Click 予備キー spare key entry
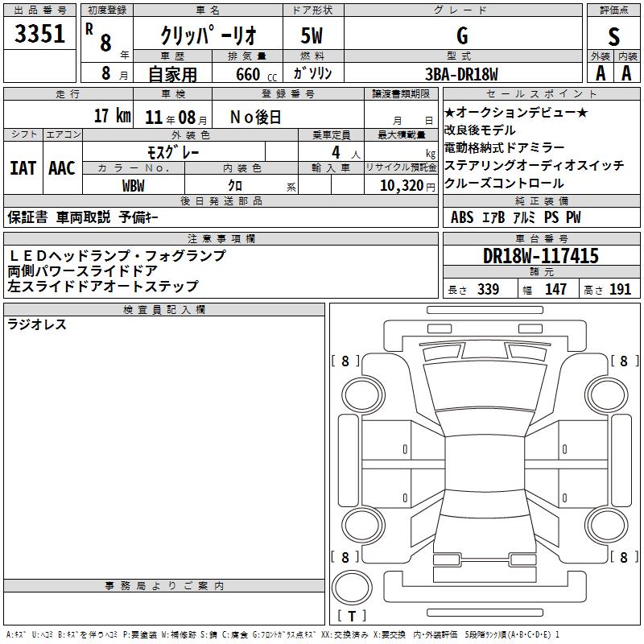This screenshot has width=644, height=644. coord(138,217)
